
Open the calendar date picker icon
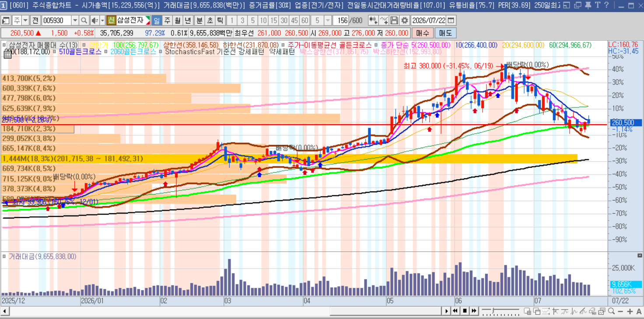point(451,21)
